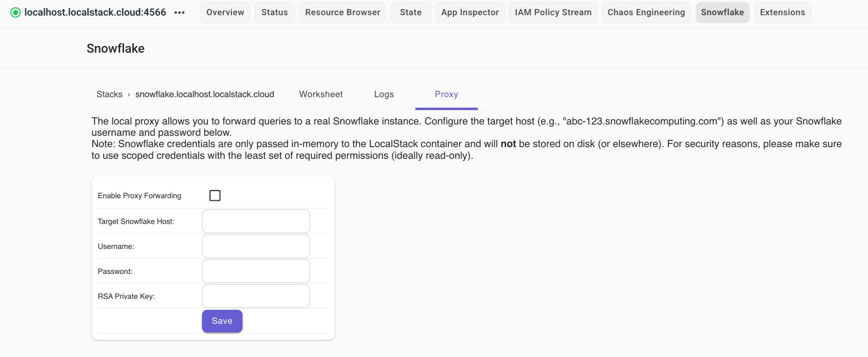
Task: Open Chaos Engineering
Action: point(646,12)
